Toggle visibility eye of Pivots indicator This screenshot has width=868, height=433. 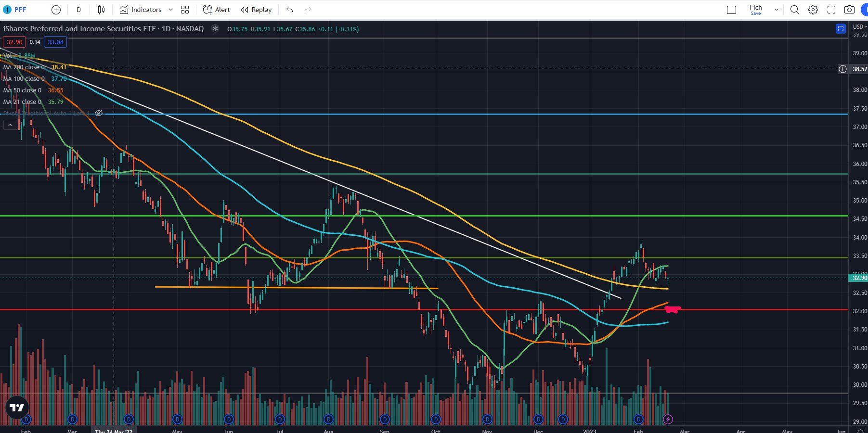(98, 113)
